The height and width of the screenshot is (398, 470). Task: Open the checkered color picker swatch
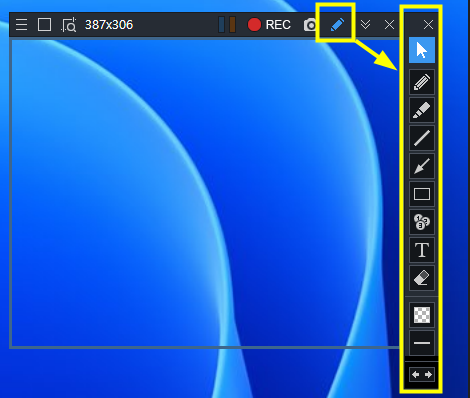coord(422,315)
